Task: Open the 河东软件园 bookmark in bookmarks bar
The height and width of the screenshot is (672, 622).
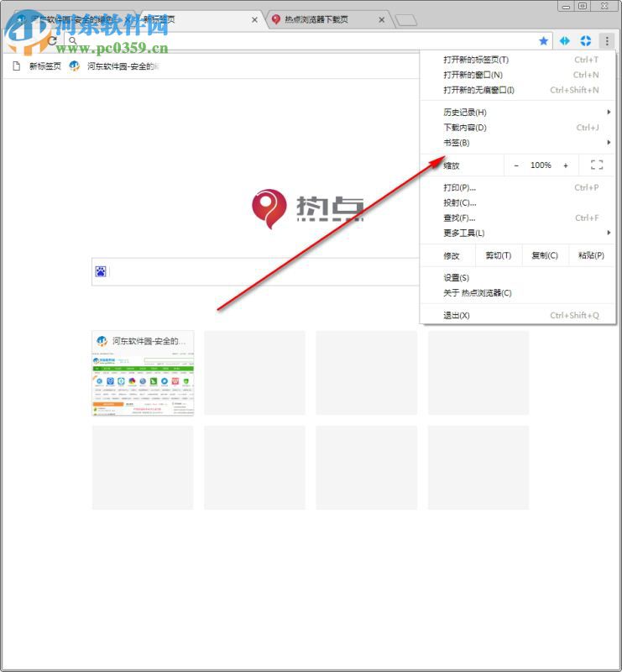Action: pyautogui.click(x=114, y=66)
